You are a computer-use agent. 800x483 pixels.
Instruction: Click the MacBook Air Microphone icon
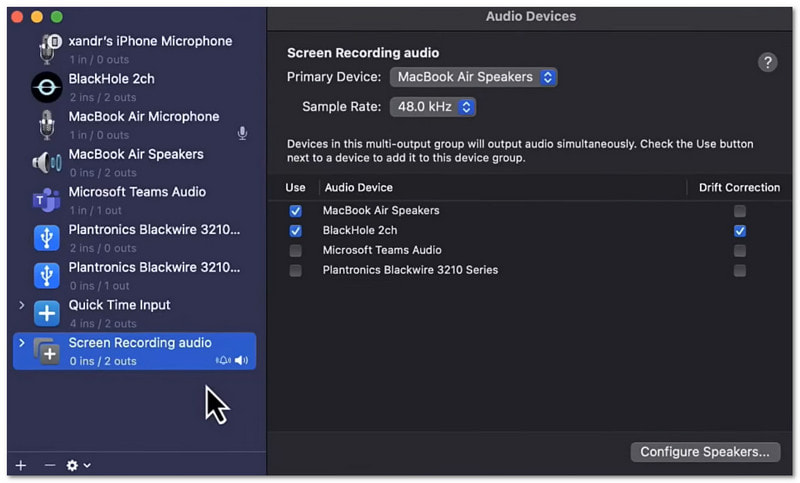point(47,124)
